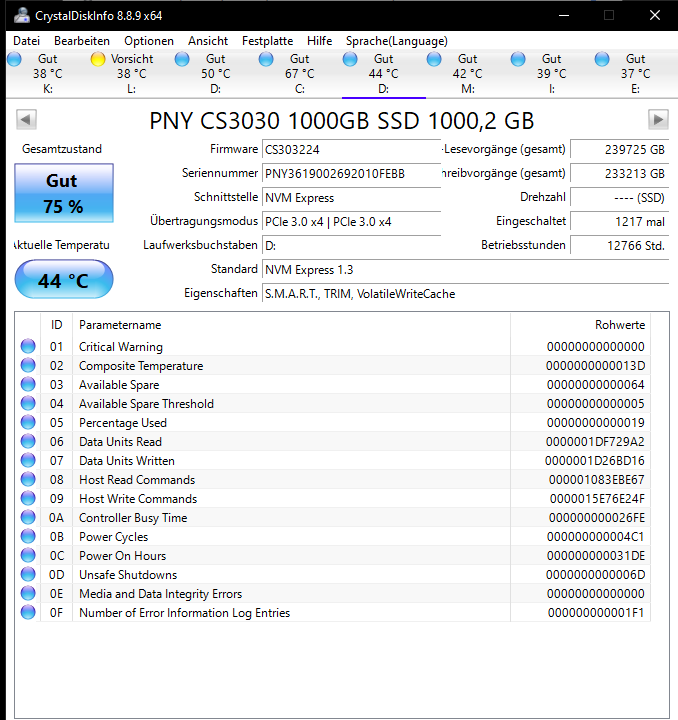This screenshot has width=678, height=720.
Task: Click the ID column header
Action: 56,325
